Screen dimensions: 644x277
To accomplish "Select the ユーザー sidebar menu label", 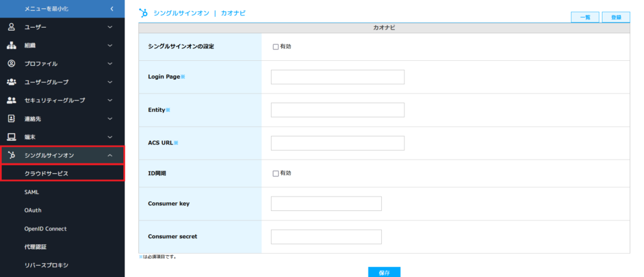I will 35,27.
